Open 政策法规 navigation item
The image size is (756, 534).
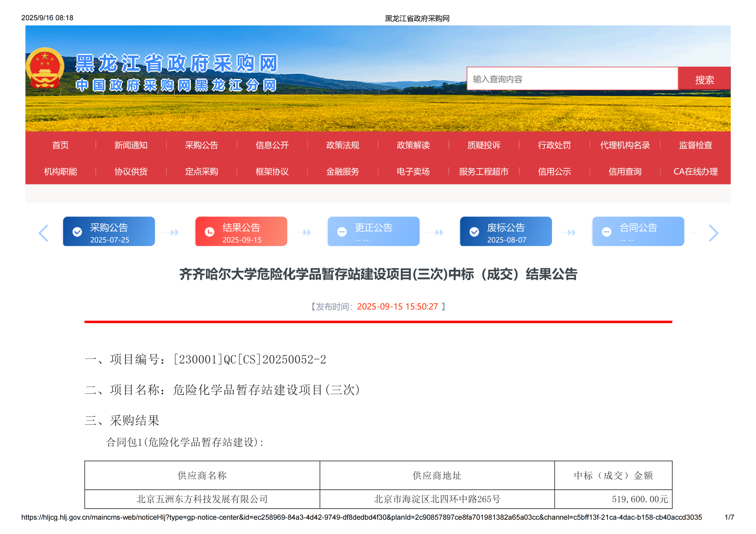(x=343, y=145)
